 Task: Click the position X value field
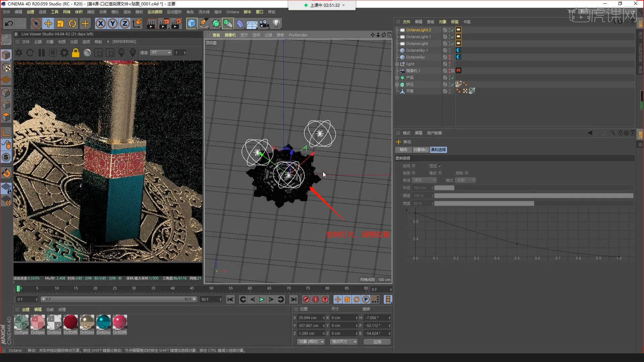coord(310,318)
